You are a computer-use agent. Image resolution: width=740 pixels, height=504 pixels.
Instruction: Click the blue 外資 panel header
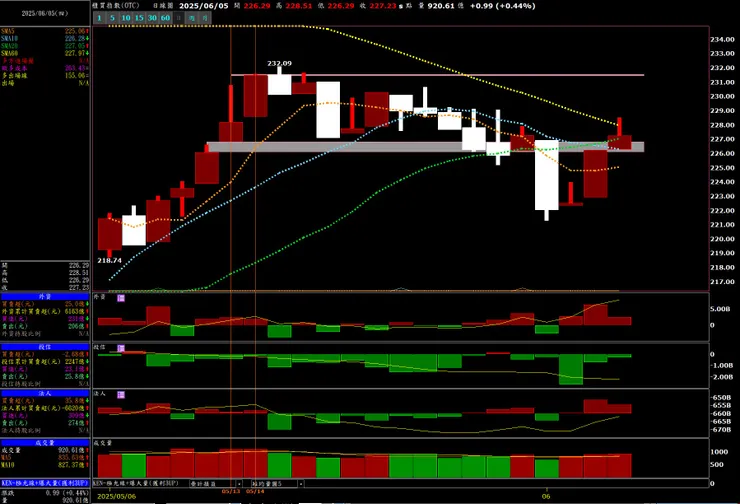coord(45,296)
